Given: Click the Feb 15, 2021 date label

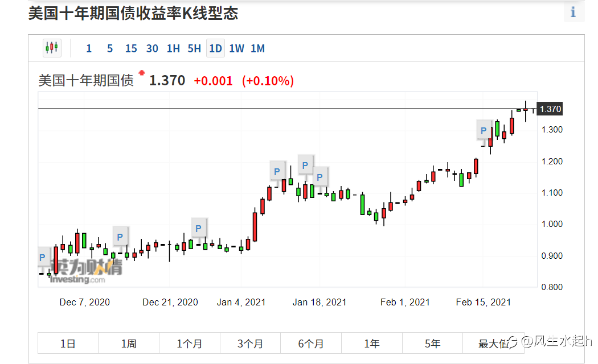Looking at the screenshot, I should 483,303.
